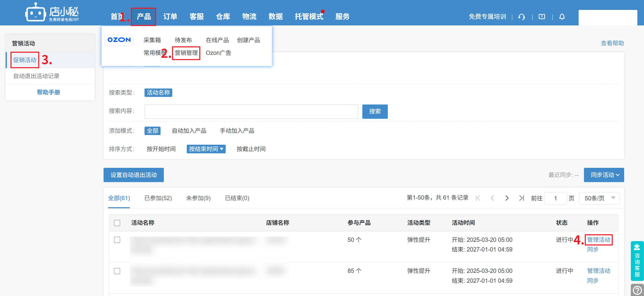Click the OZON platform logo
This screenshot has width=644, height=296.
(x=119, y=40)
